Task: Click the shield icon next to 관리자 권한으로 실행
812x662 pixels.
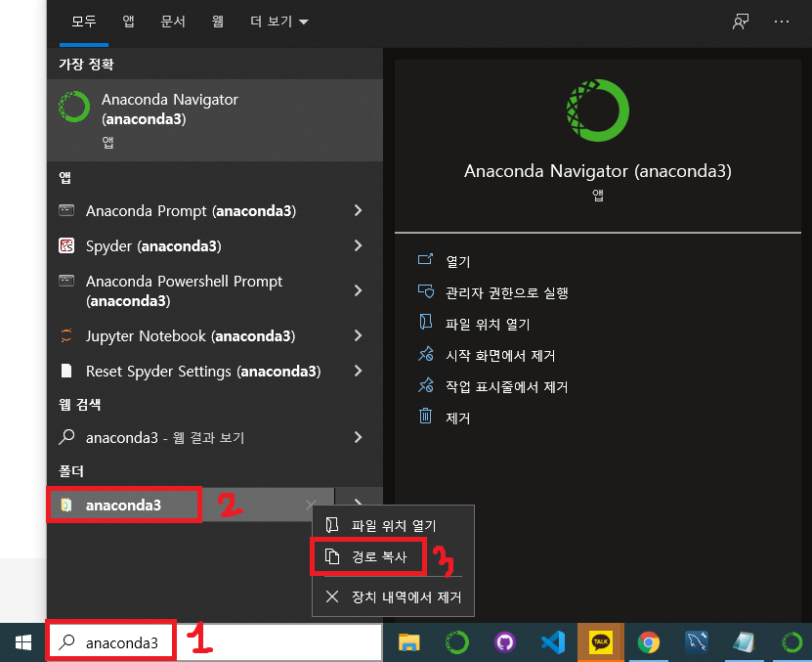Action: [426, 290]
